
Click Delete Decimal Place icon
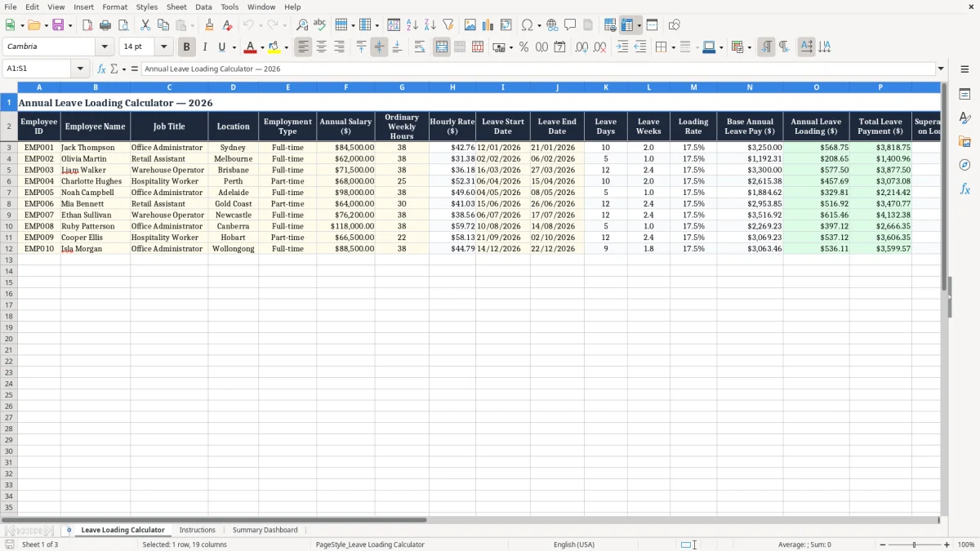pyautogui.click(x=599, y=47)
